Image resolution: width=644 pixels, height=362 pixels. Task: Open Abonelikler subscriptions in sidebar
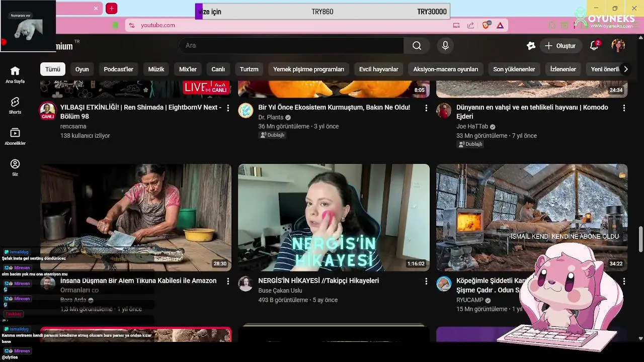[x=15, y=137]
